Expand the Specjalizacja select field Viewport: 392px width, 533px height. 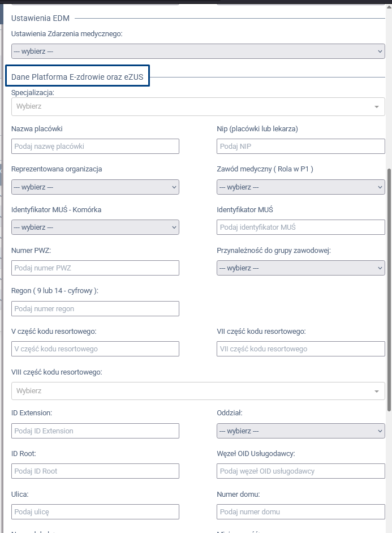click(x=198, y=106)
